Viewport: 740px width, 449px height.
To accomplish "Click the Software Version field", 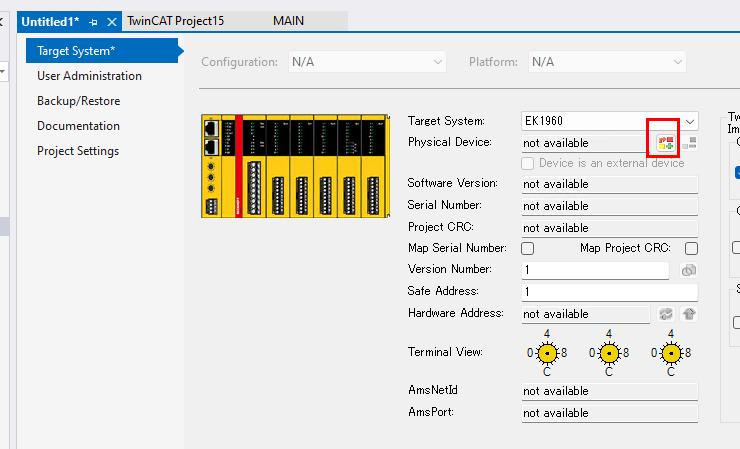I will [x=610, y=184].
